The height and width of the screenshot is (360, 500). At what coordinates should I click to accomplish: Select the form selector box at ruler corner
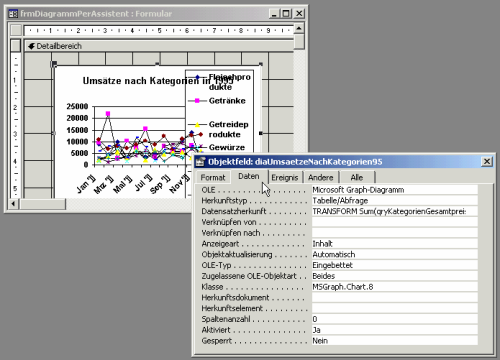coord(16,30)
